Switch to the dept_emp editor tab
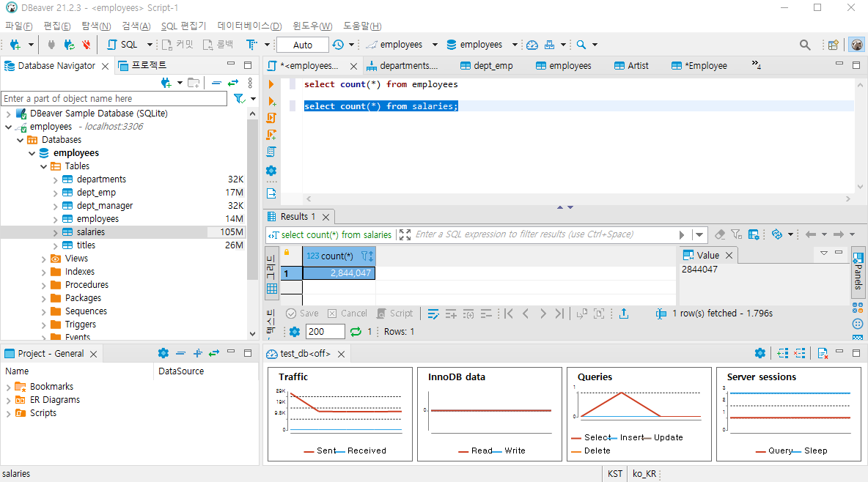 click(486, 65)
